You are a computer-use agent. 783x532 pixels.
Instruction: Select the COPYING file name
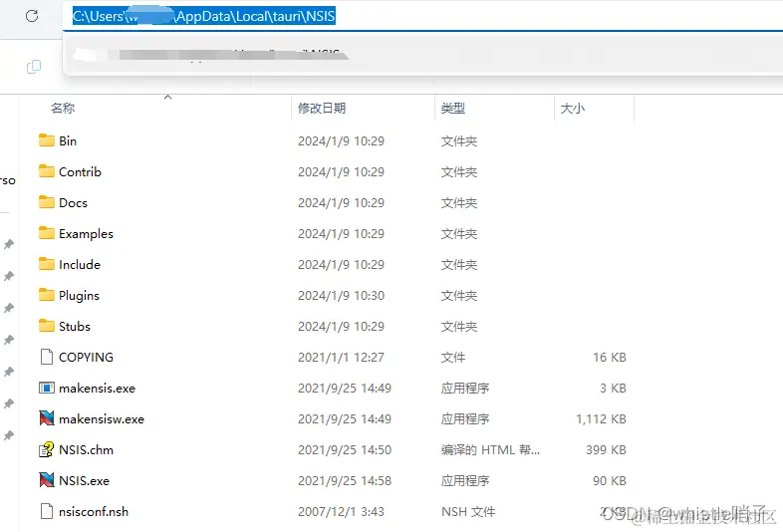coord(86,358)
